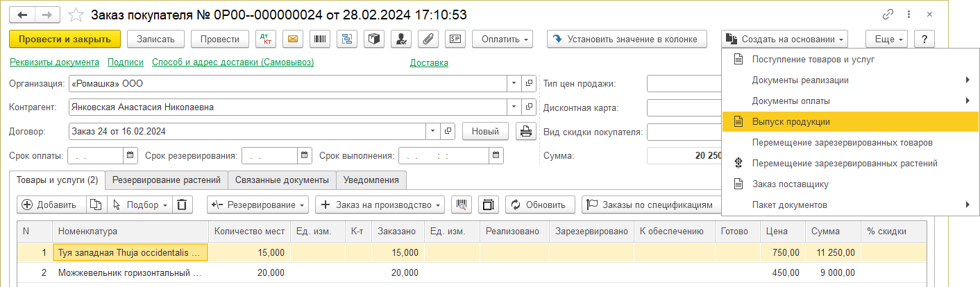Delete row with the trash icon

click(182, 205)
